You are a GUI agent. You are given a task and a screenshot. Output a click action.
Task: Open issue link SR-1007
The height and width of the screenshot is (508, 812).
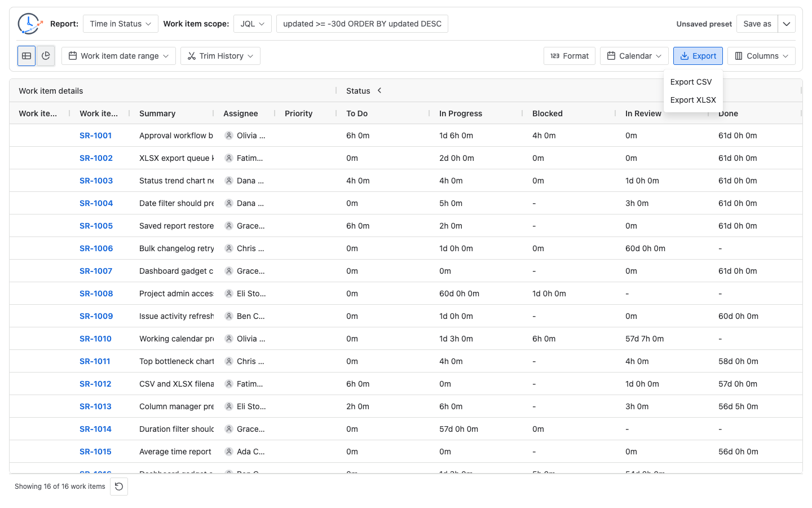(96, 271)
